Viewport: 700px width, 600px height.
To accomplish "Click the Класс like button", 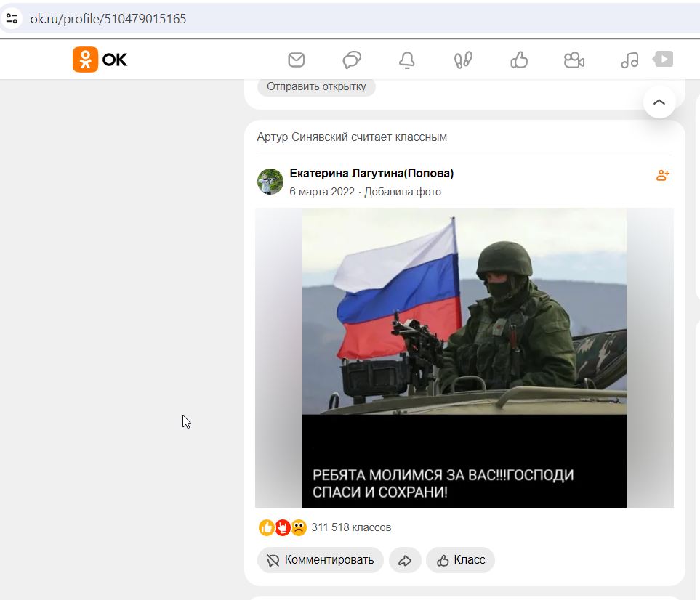I will (460, 560).
